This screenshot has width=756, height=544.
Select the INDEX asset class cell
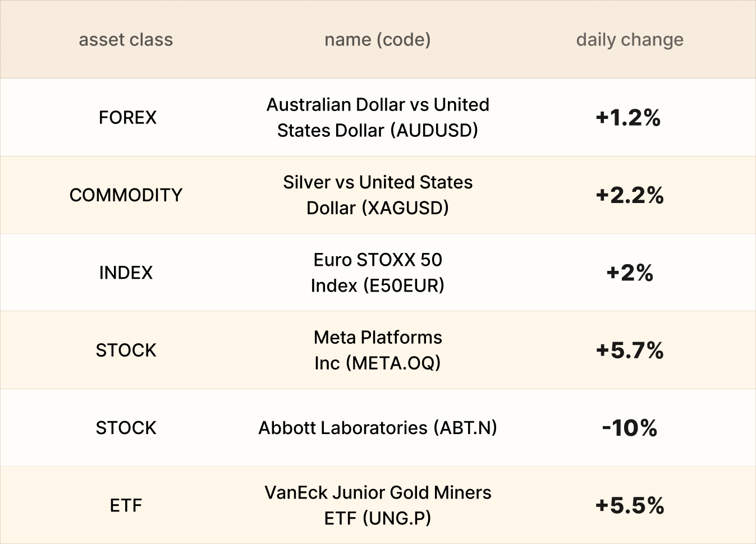[126, 273]
